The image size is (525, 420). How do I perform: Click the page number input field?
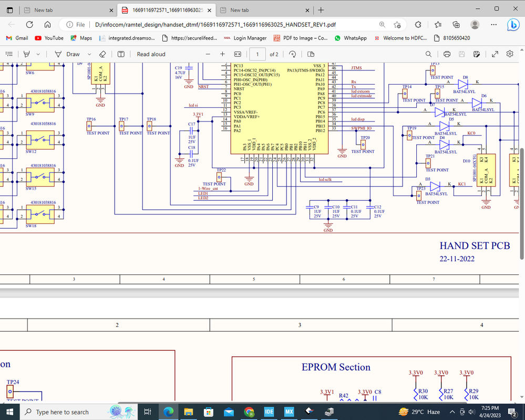pos(258,54)
